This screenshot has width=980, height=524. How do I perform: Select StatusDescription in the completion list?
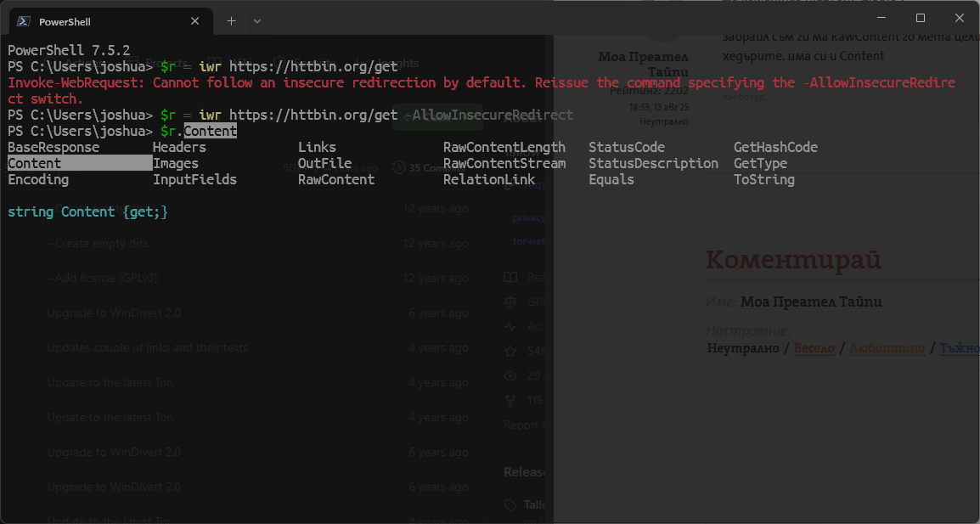(x=654, y=164)
